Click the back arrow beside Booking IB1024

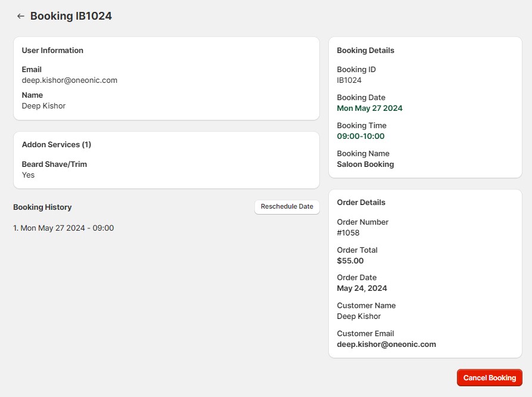pos(21,16)
